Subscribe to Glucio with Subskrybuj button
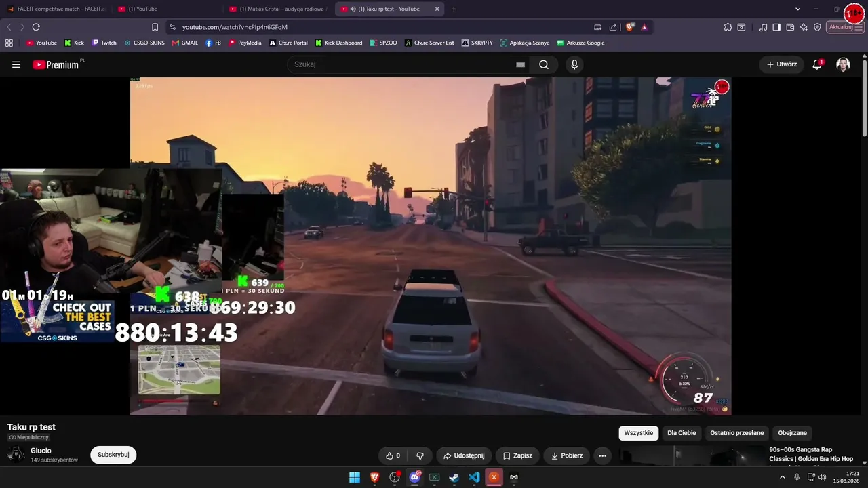This screenshot has width=868, height=488. click(113, 455)
